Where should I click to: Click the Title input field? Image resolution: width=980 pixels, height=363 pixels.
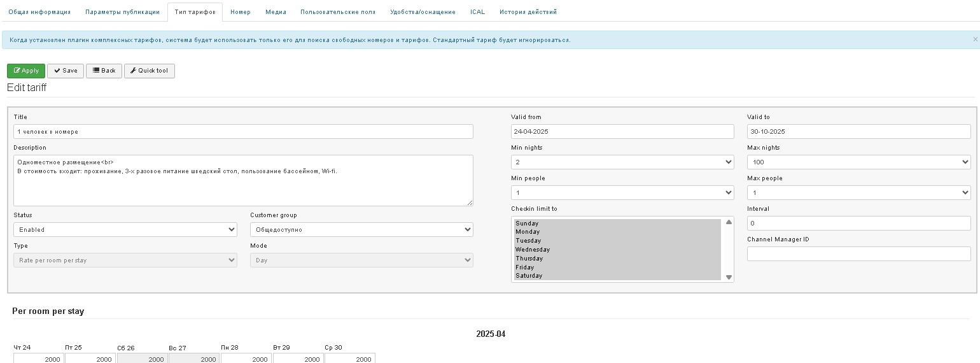point(243,132)
